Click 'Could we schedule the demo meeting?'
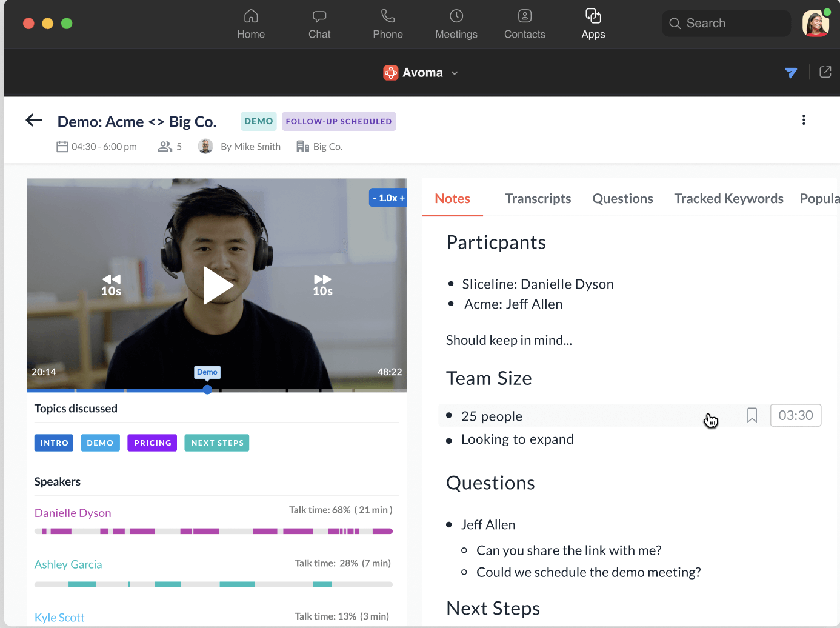The image size is (840, 628). (588, 572)
